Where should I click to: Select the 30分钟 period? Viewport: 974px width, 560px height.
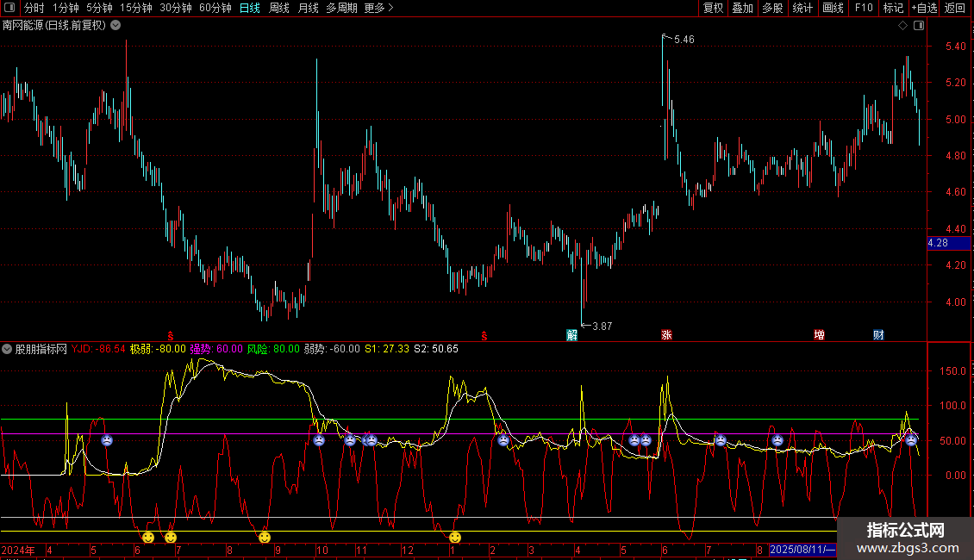point(176,8)
